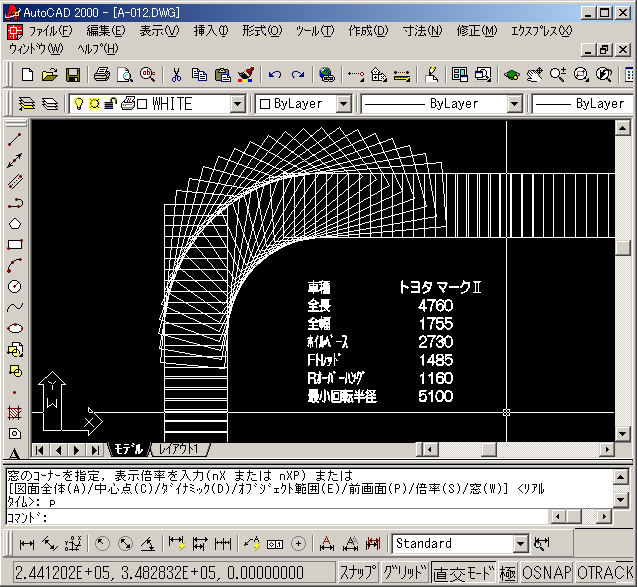Select the Hatch tool
The height and width of the screenshot is (587, 637).
(15, 413)
